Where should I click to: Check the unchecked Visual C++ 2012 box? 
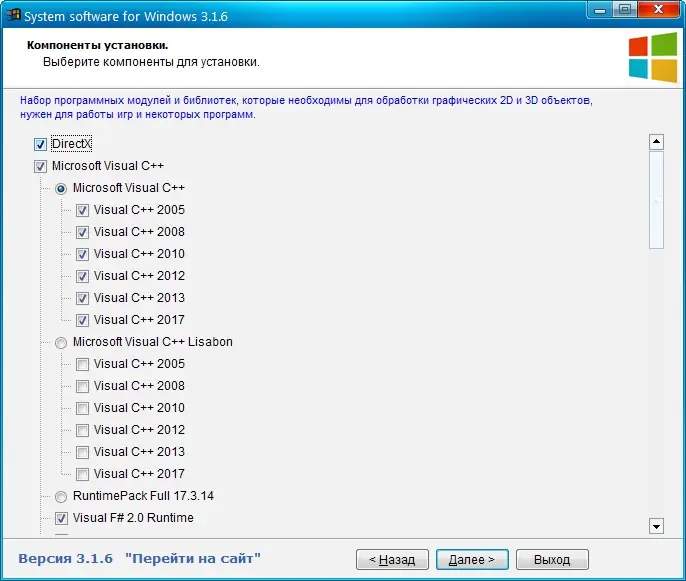pyautogui.click(x=82, y=430)
